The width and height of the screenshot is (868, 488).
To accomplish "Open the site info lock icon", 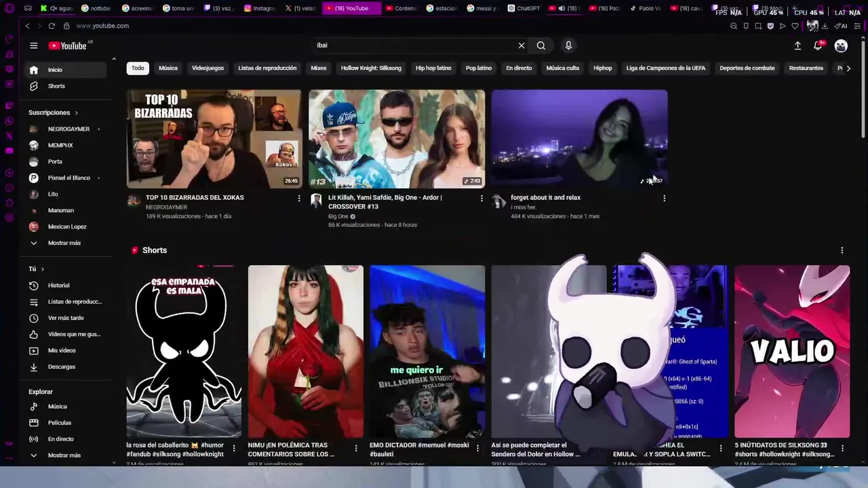I will pyautogui.click(x=66, y=26).
